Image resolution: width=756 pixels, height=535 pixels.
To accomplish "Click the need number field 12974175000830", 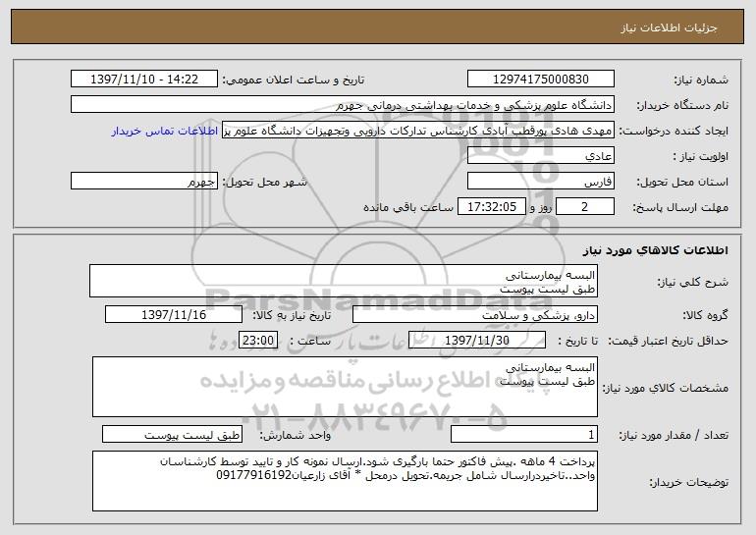I will (x=540, y=80).
